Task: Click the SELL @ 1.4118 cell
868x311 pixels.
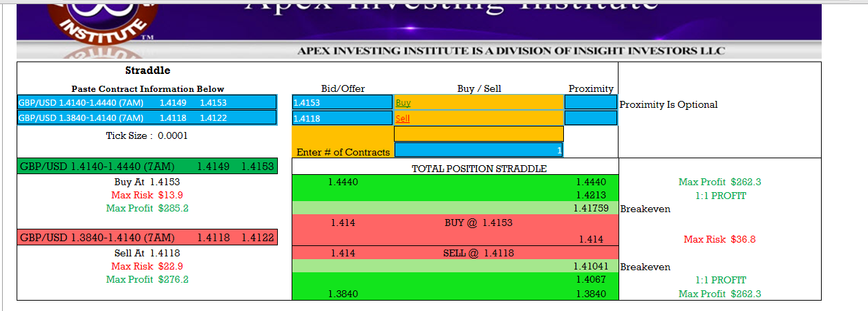Action: (x=478, y=254)
